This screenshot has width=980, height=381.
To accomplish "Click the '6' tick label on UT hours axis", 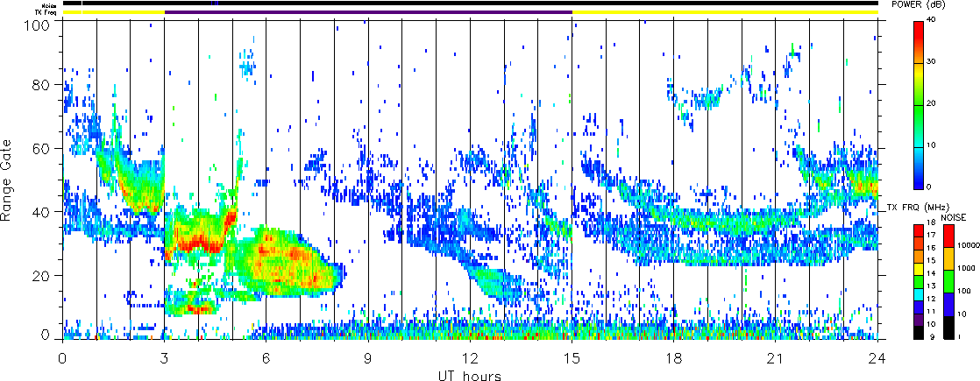I will click(x=266, y=358).
